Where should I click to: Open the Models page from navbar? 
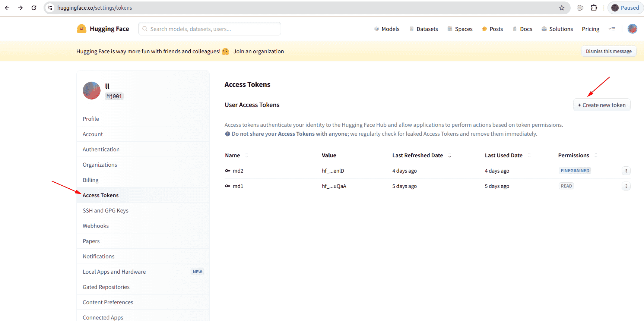coord(387,29)
